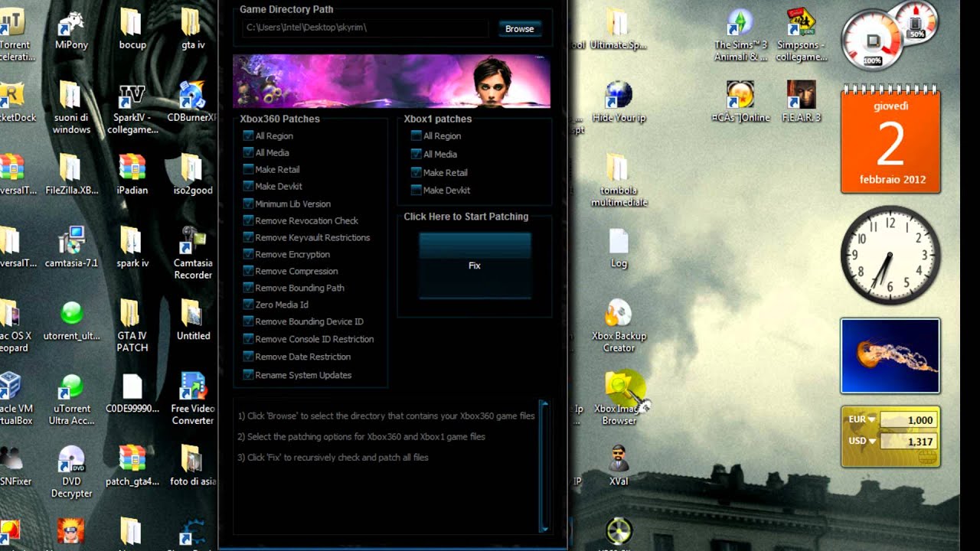980x551 pixels.
Task: Open the bocup folder icon
Action: point(132,28)
